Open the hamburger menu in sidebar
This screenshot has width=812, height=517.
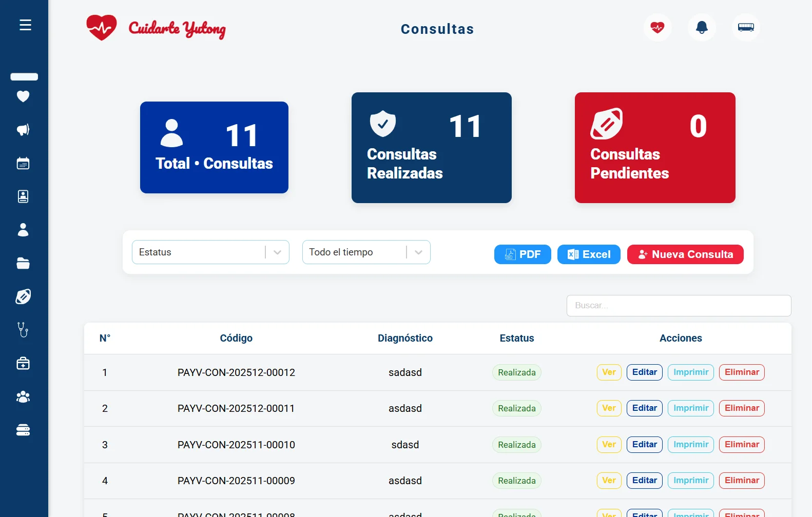(25, 25)
